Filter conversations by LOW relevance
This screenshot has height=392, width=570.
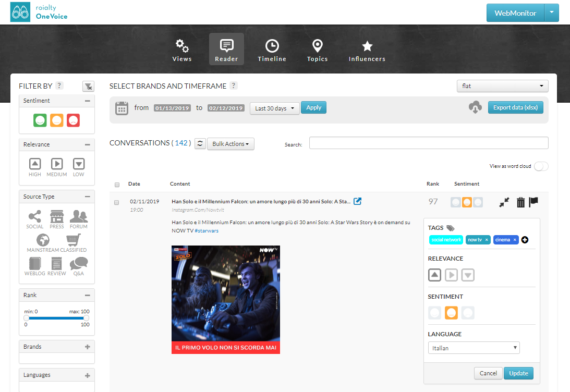point(79,167)
